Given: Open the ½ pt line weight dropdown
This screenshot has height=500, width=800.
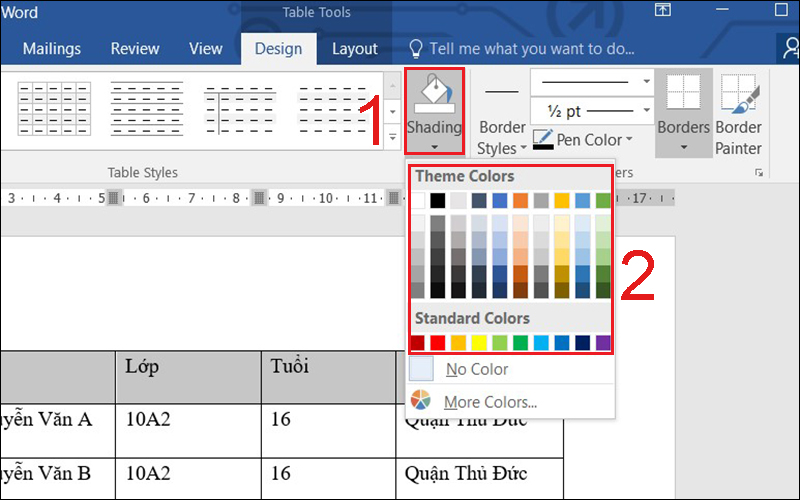Looking at the screenshot, I should 647,111.
